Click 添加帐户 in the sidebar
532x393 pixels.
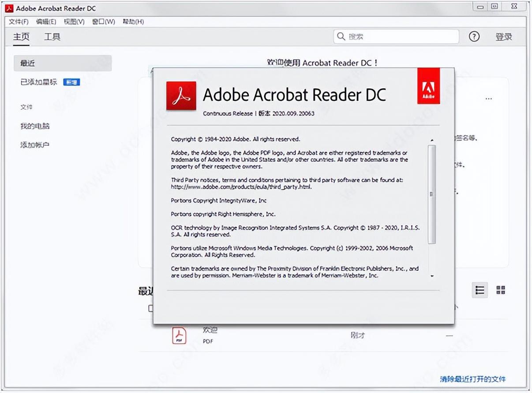[x=35, y=145]
